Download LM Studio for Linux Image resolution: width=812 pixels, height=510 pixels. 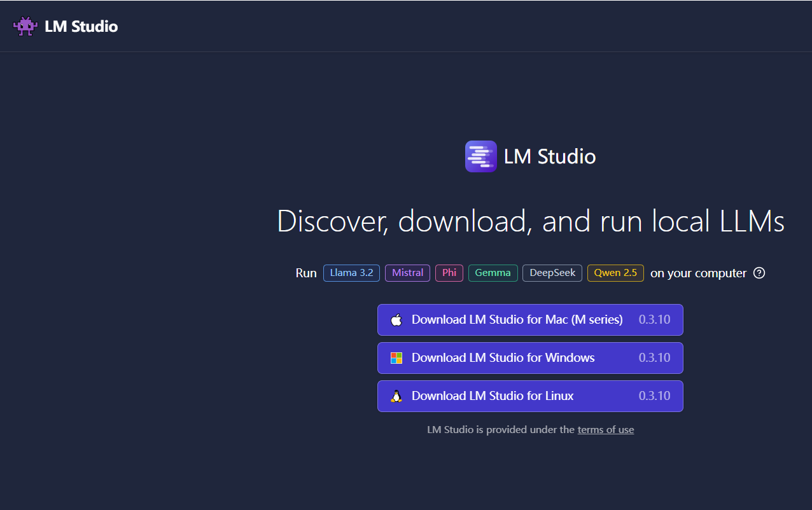(x=530, y=396)
